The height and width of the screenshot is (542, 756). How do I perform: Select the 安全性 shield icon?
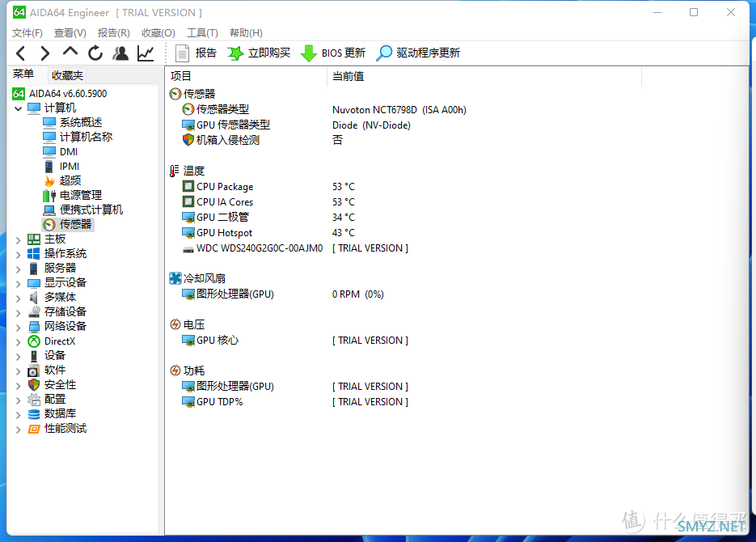click(34, 385)
